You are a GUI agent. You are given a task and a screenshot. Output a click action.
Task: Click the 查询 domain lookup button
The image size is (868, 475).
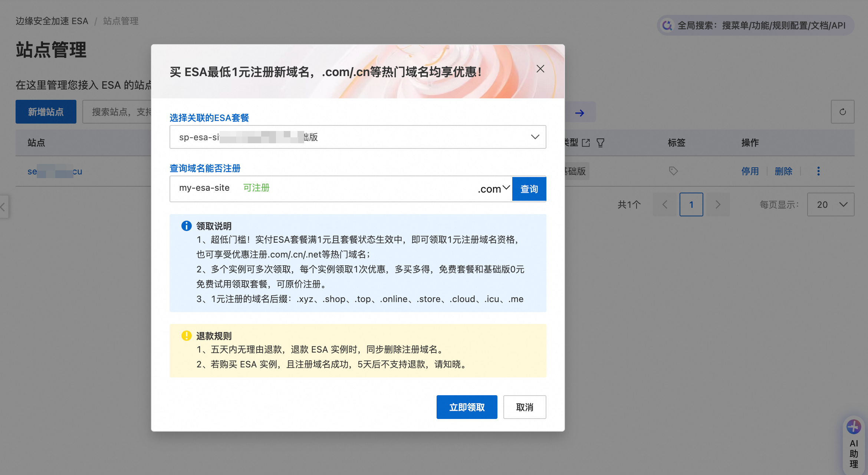click(529, 189)
